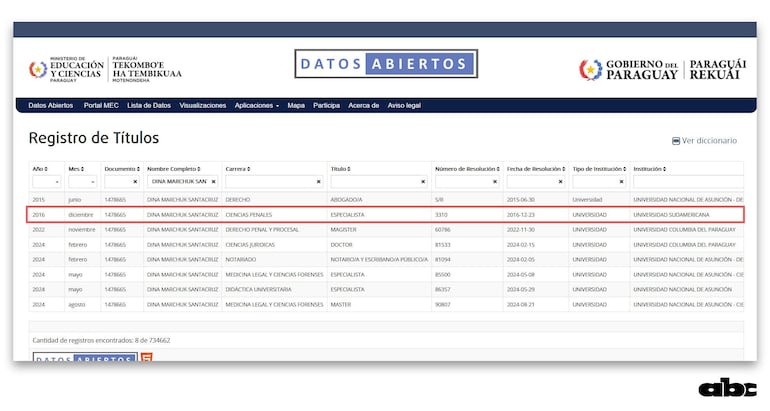
Task: Sort by Documento column arrows
Action: pyautogui.click(x=138, y=169)
